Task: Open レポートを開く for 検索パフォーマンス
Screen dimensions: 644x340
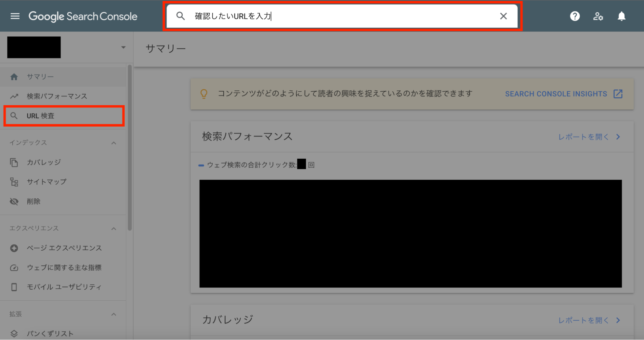Action: coord(583,137)
